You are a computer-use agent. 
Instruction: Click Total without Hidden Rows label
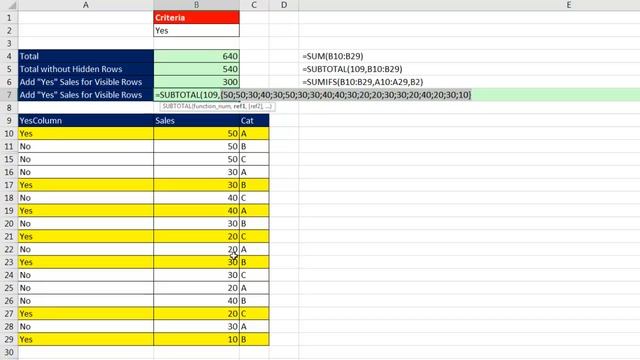tap(86, 69)
